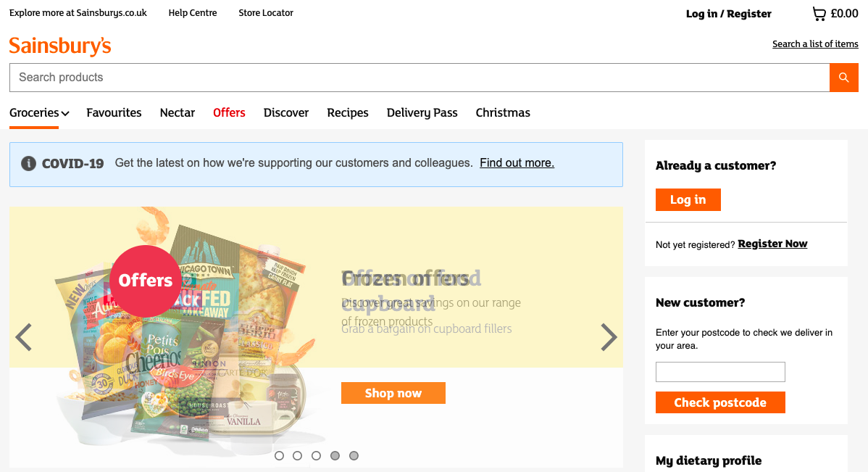Select the third carousel dot indicator
Viewport: 868px width, 472px height.
pos(317,456)
